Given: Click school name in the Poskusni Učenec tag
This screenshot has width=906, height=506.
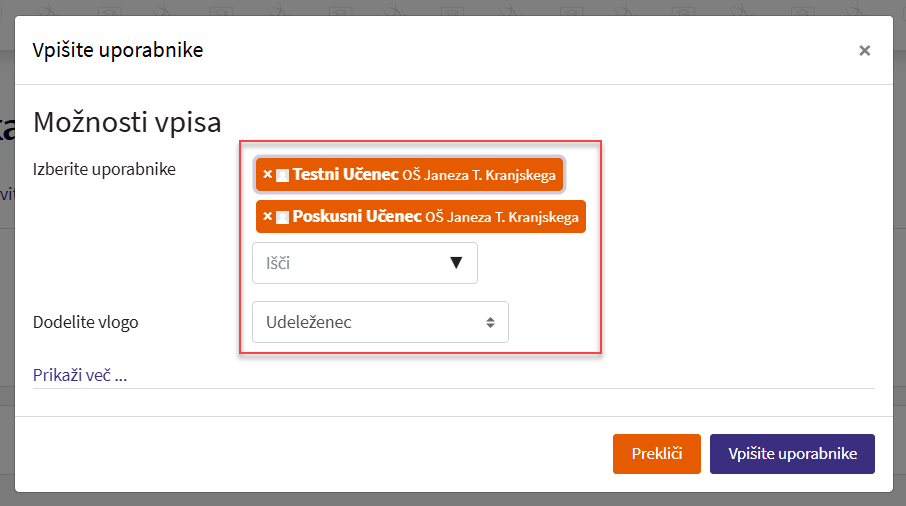Looking at the screenshot, I should coord(502,217).
